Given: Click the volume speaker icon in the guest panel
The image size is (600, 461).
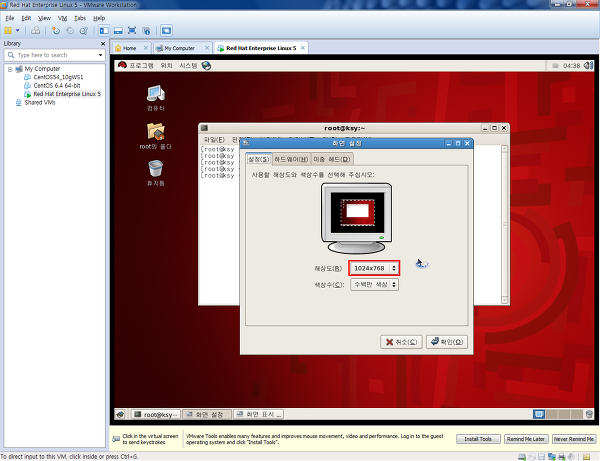Looking at the screenshot, I should click(x=588, y=65).
